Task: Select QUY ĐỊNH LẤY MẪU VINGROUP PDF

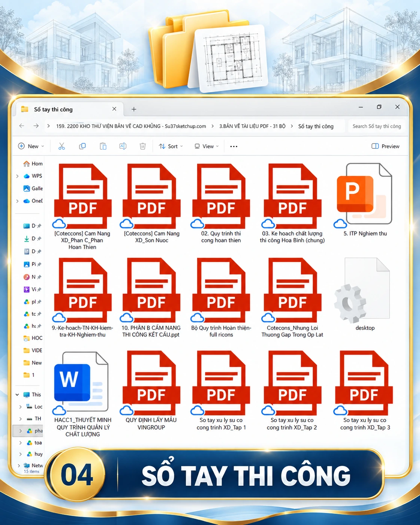Action: click(151, 391)
